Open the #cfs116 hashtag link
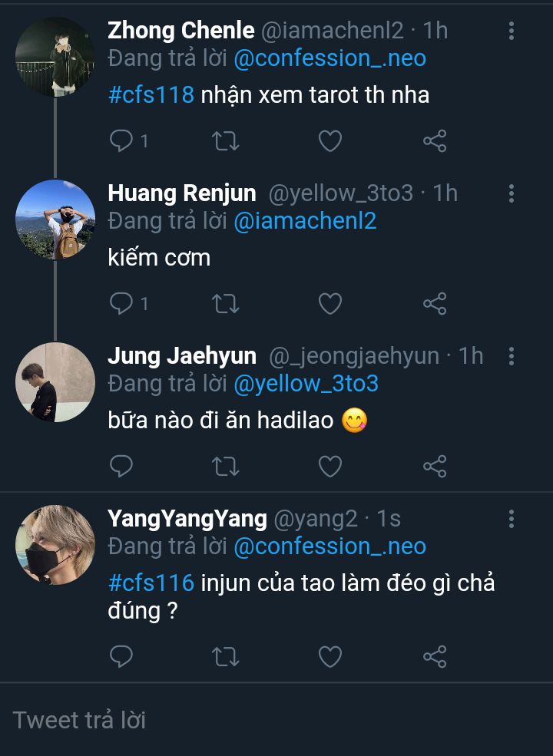553x756 pixels. click(x=151, y=583)
